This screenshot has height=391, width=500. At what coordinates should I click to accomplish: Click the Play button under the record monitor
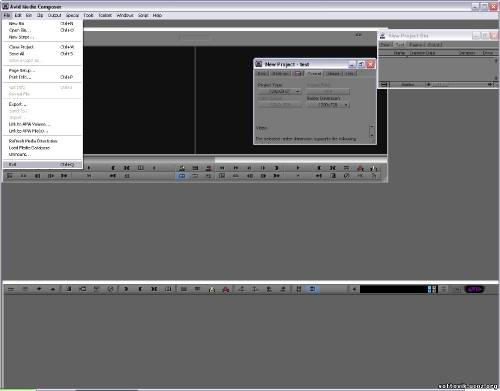(298, 168)
